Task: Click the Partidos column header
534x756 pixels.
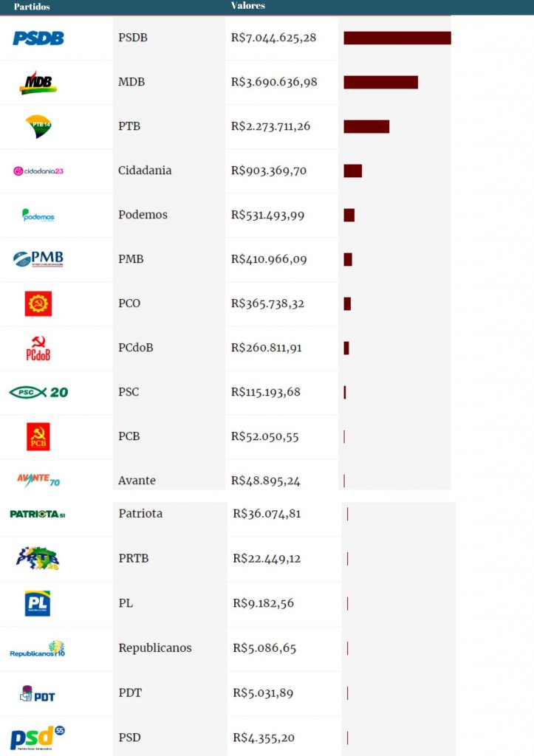Action: (x=32, y=7)
